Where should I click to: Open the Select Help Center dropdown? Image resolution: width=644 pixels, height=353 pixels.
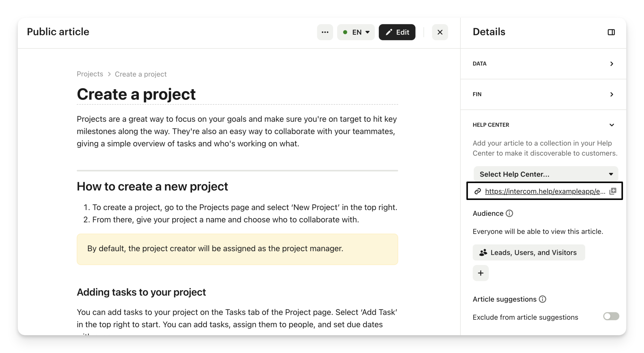click(x=546, y=174)
